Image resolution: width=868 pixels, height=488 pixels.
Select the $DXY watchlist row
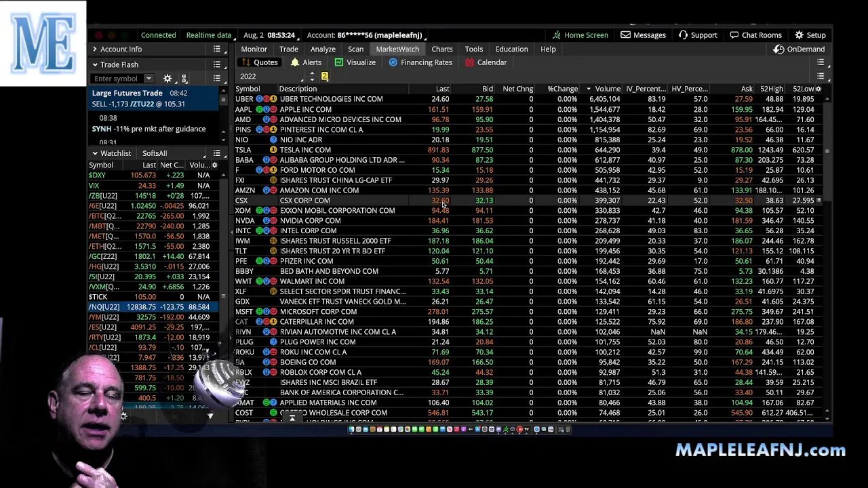153,176
